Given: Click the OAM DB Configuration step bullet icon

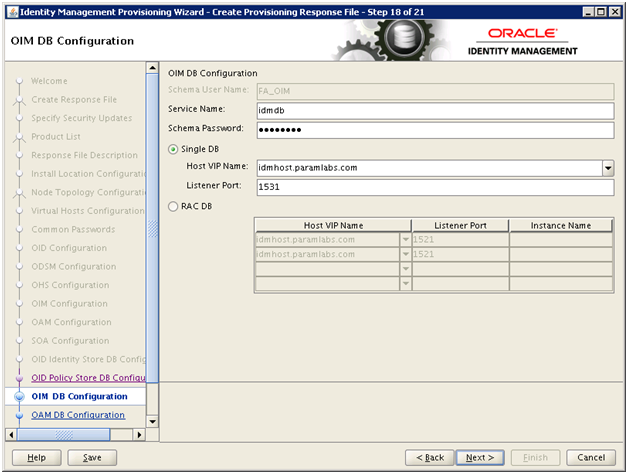Looking at the screenshot, I should [19, 415].
